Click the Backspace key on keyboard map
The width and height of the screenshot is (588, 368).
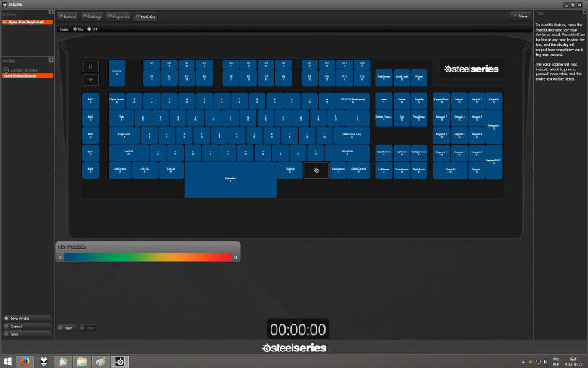click(352, 100)
